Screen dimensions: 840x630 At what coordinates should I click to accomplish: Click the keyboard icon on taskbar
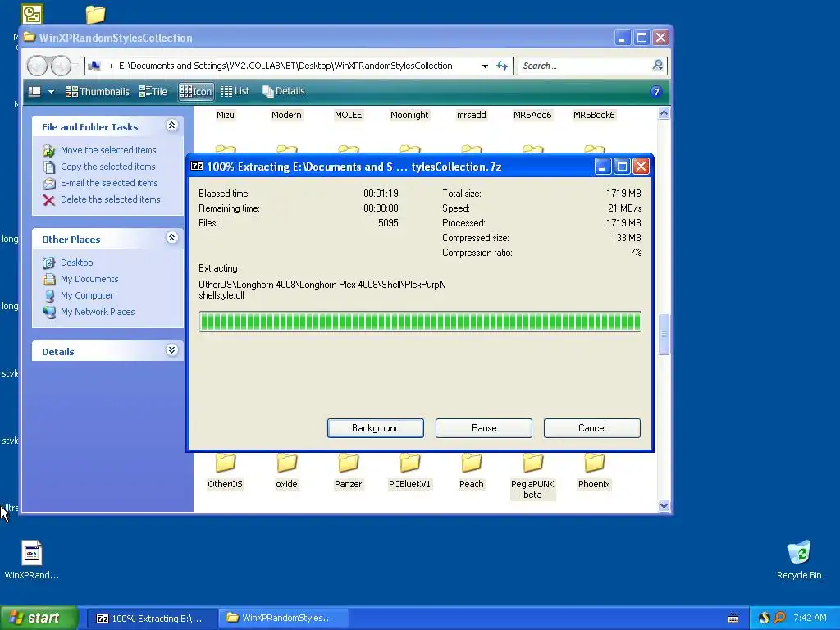(x=733, y=619)
